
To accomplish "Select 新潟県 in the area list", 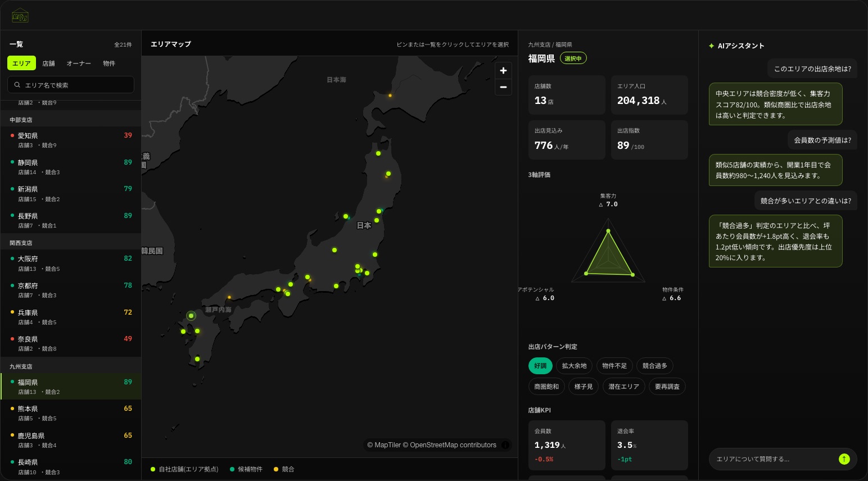I will pos(71,194).
